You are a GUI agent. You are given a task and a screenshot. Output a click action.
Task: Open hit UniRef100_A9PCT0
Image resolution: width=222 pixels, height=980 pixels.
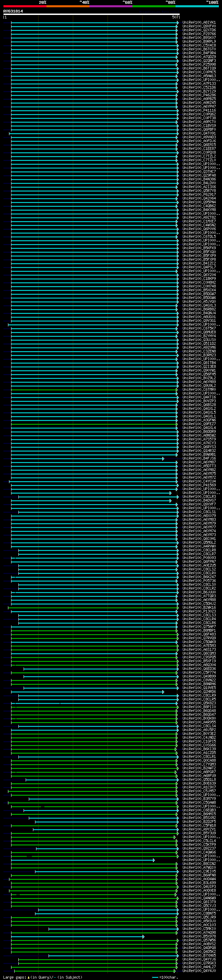coord(199,122)
